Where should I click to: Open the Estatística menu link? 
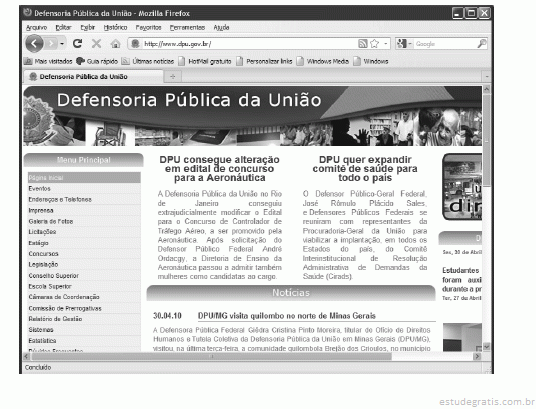coord(42,341)
